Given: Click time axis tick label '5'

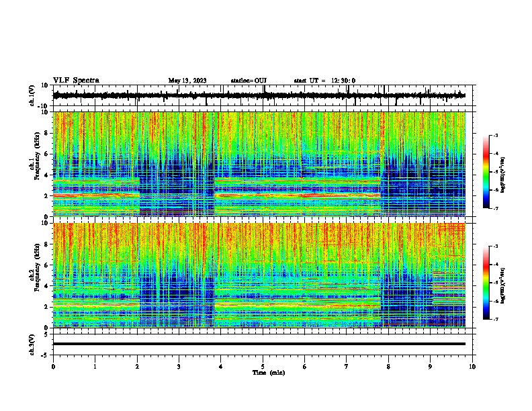Looking at the screenshot, I should point(263,367).
